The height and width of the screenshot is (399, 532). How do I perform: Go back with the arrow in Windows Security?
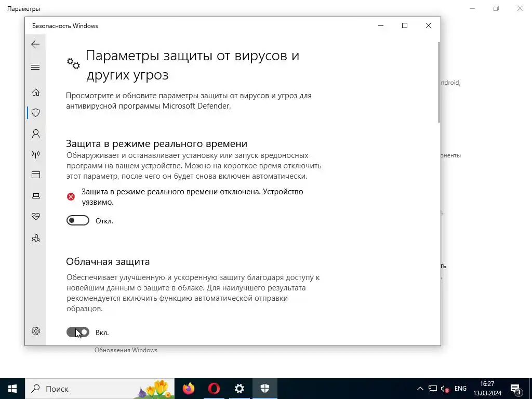click(x=35, y=44)
